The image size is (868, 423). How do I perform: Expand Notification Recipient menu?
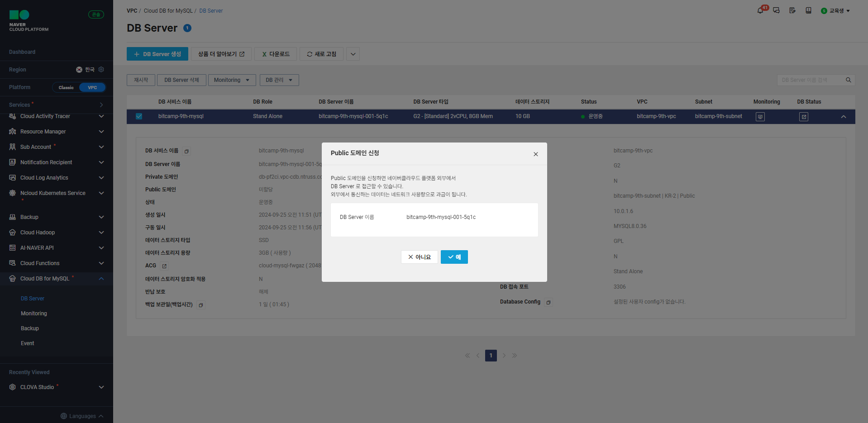(x=101, y=162)
